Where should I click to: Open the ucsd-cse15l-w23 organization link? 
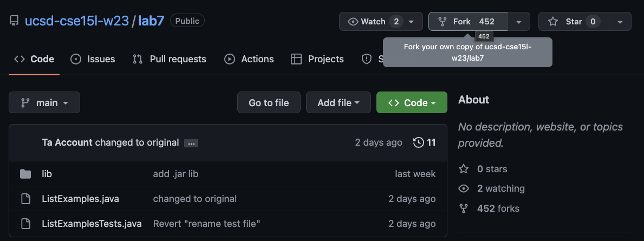77,21
